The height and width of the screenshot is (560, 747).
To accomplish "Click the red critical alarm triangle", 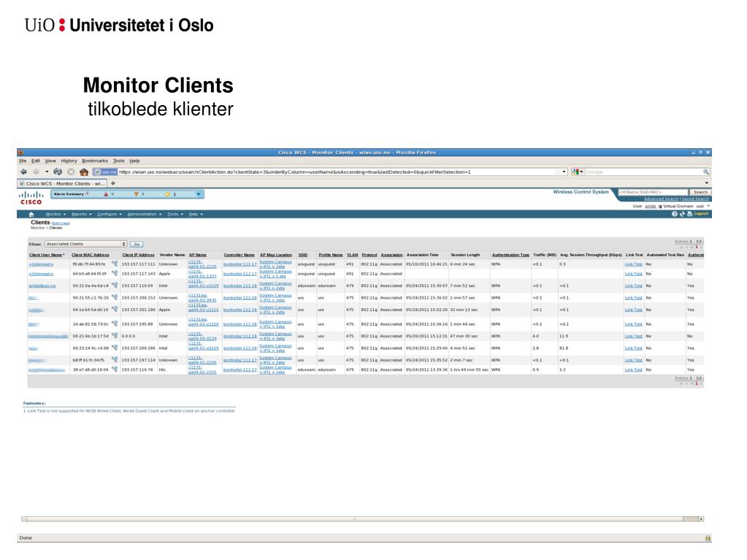I will point(106,194).
